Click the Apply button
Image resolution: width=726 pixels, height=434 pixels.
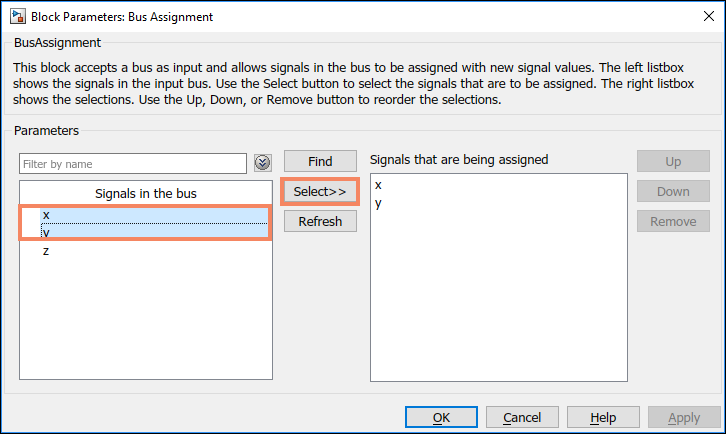click(x=684, y=417)
